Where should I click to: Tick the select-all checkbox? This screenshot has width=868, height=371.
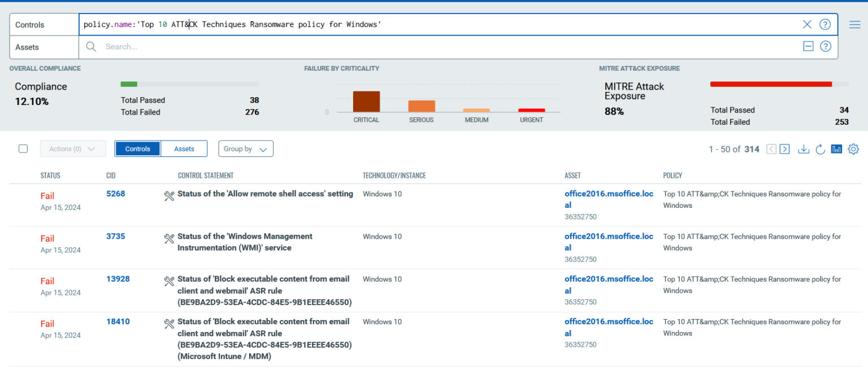click(23, 149)
